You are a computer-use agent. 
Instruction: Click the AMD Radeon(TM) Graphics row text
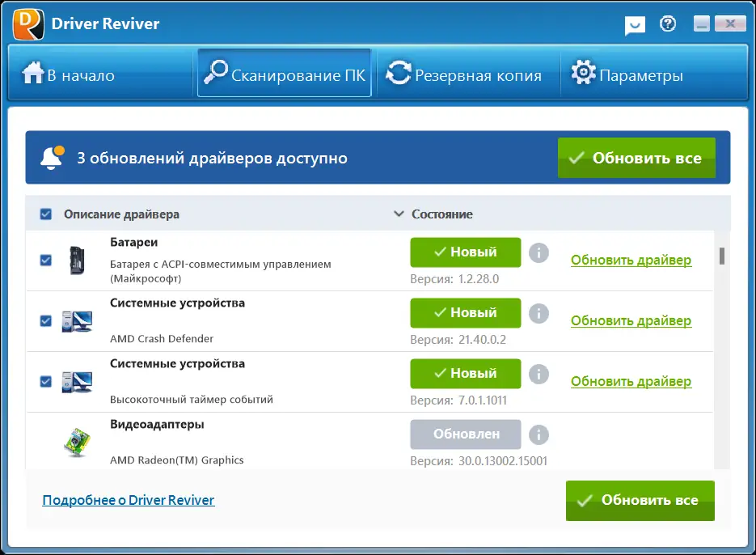click(176, 460)
